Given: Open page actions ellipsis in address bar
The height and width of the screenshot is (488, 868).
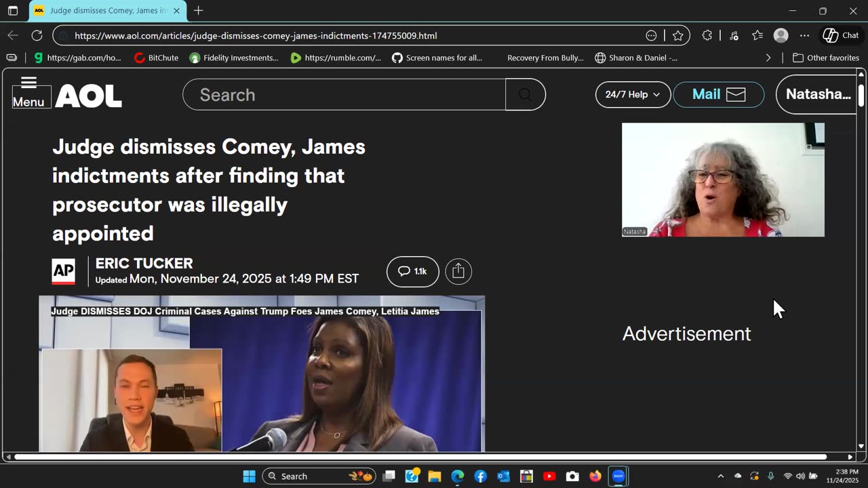Looking at the screenshot, I should tap(651, 35).
